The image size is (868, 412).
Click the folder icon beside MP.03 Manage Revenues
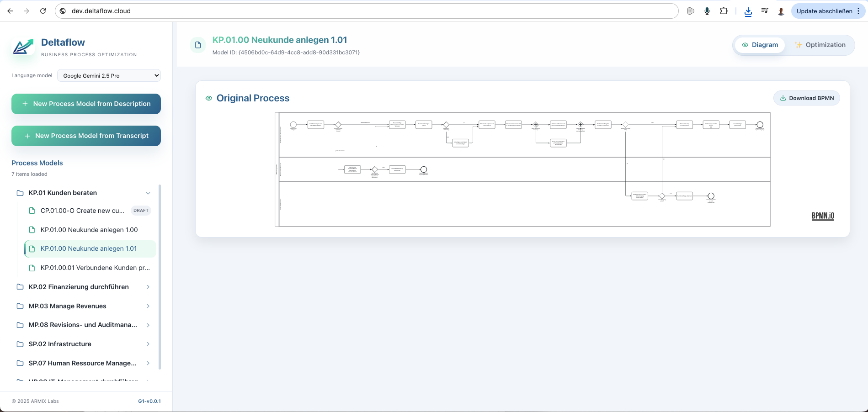tap(20, 306)
